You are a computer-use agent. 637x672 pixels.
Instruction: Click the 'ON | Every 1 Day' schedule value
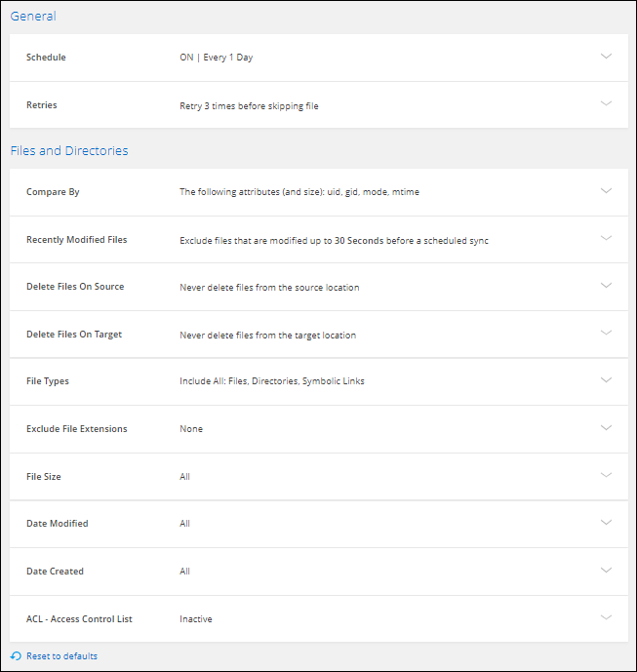point(217,58)
